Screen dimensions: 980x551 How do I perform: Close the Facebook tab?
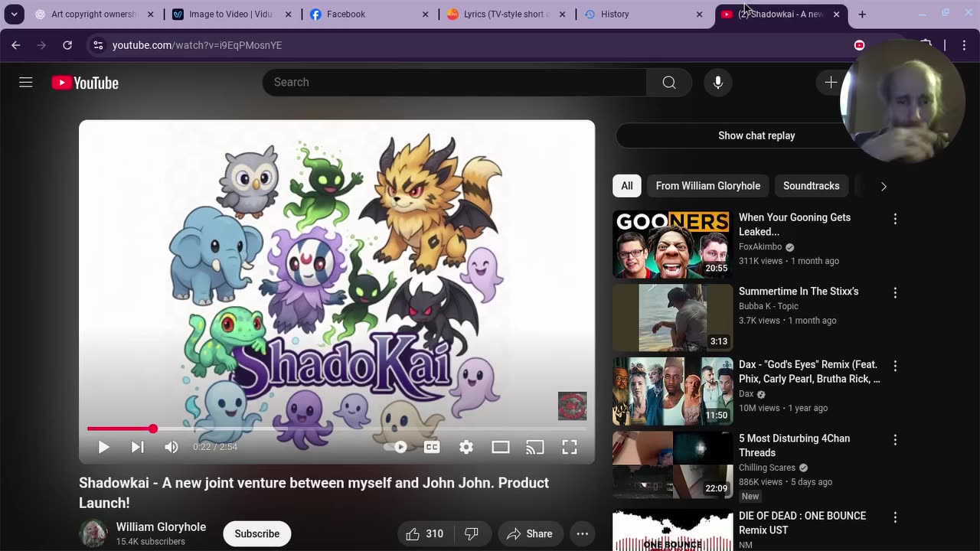click(x=426, y=14)
